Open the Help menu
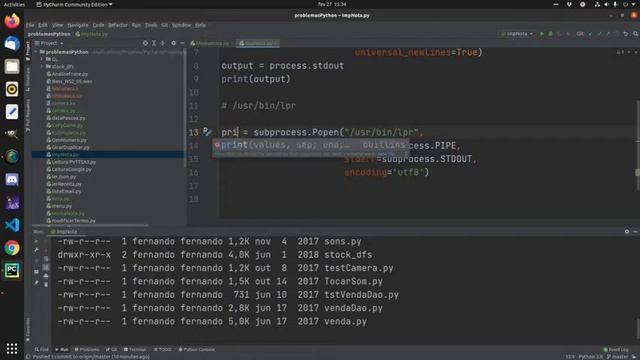Viewport: 640px width, 360px height. [x=200, y=25]
